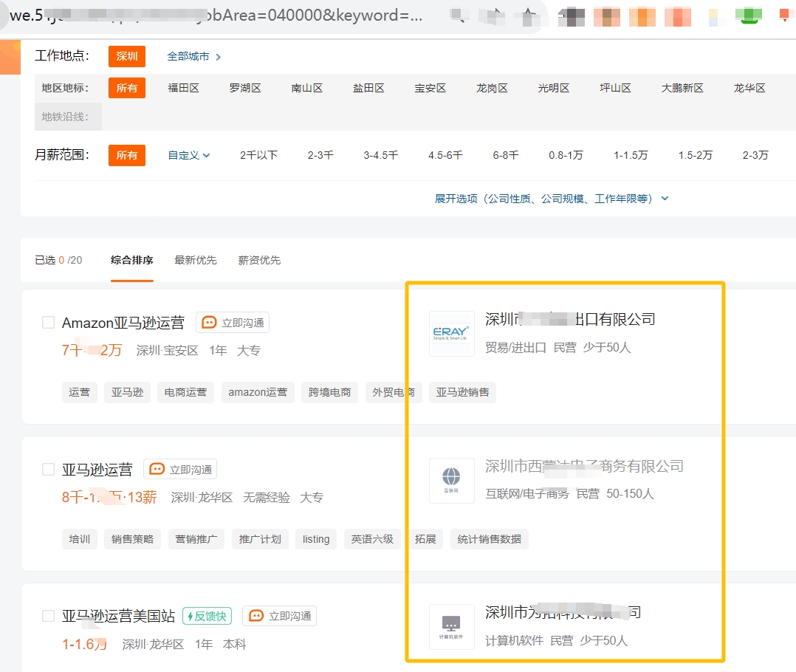Click the 拓展 tag
Screen dimensions: 796x672
[x=425, y=539]
